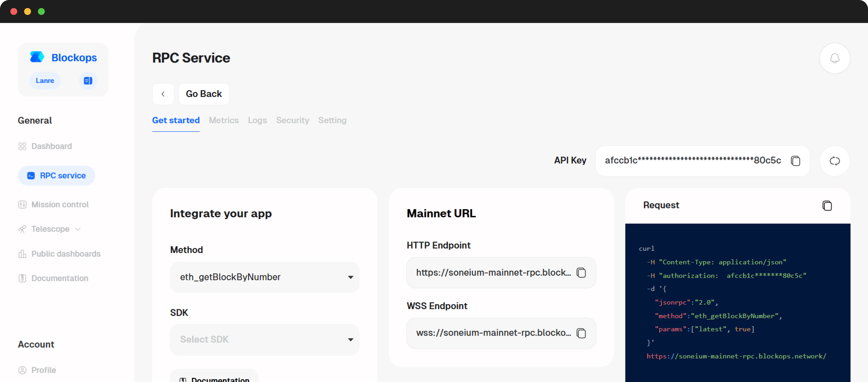Click the RPC service terminal icon
868x382 pixels.
[x=31, y=176]
